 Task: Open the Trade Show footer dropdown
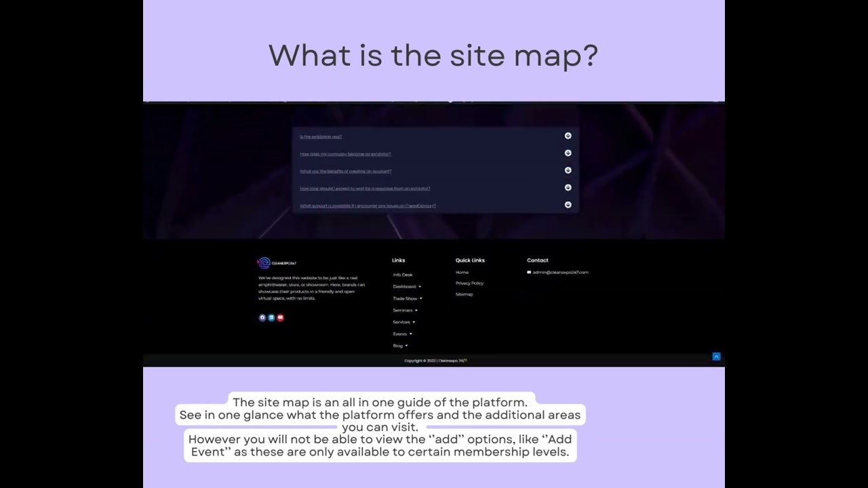408,298
